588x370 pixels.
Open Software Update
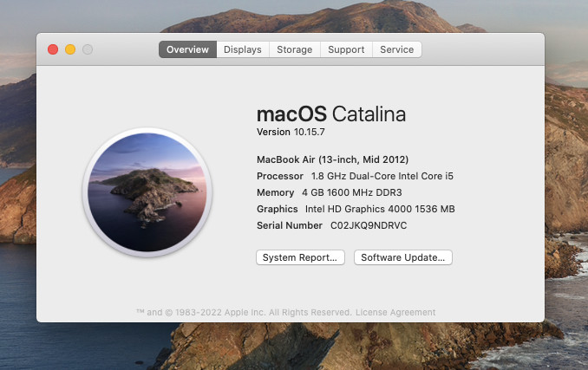coord(402,257)
